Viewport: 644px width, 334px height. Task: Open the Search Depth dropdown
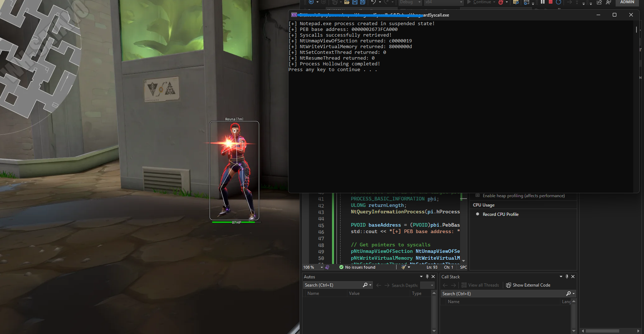[x=427, y=285]
